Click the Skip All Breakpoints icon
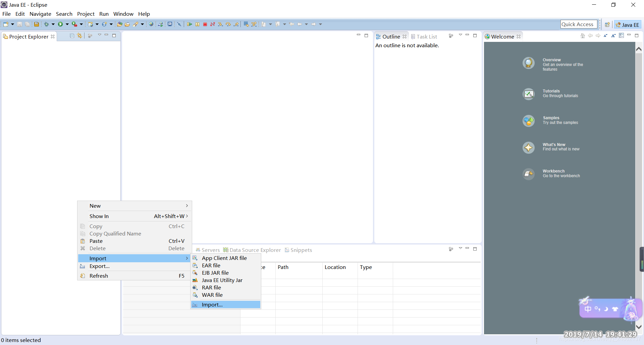Image resolution: width=644 pixels, height=345 pixels. pos(179,24)
